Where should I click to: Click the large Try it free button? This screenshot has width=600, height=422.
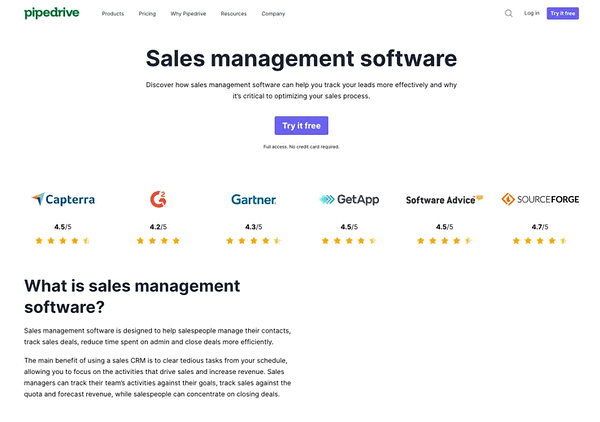point(301,125)
